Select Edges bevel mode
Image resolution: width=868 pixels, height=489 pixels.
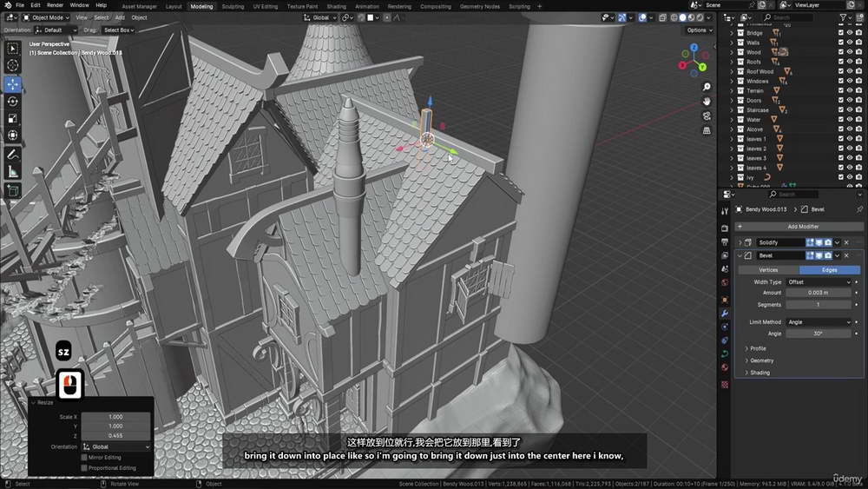[829, 270]
